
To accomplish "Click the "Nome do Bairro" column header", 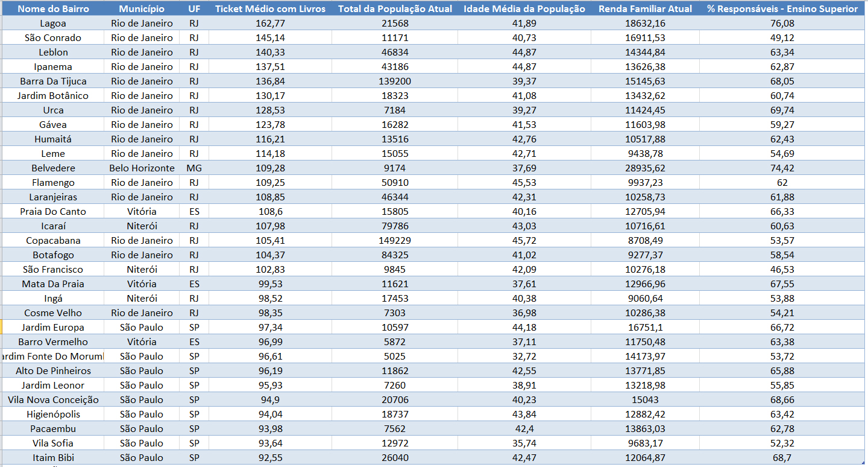I will [x=53, y=8].
